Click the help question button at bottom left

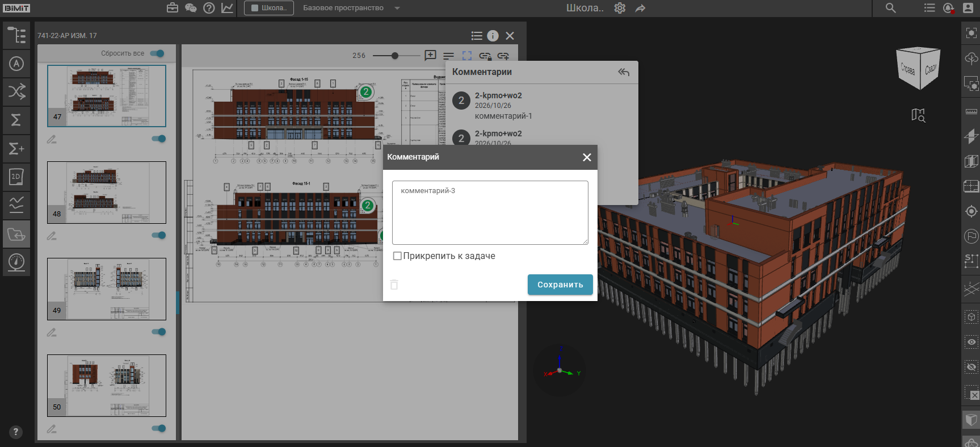tap(16, 432)
